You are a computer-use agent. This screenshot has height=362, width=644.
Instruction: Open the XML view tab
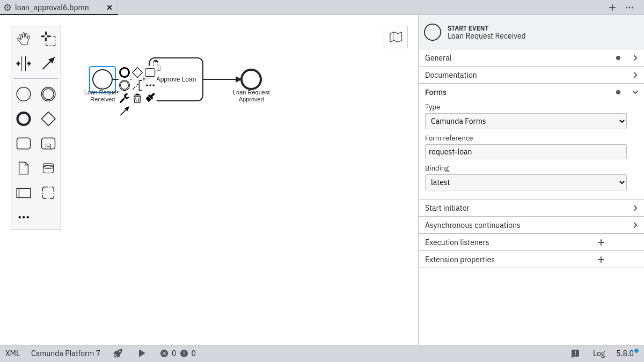point(12,353)
